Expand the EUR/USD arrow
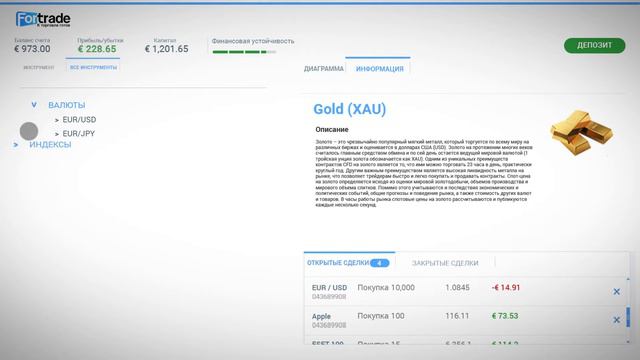This screenshot has height=360, width=640. point(57,120)
